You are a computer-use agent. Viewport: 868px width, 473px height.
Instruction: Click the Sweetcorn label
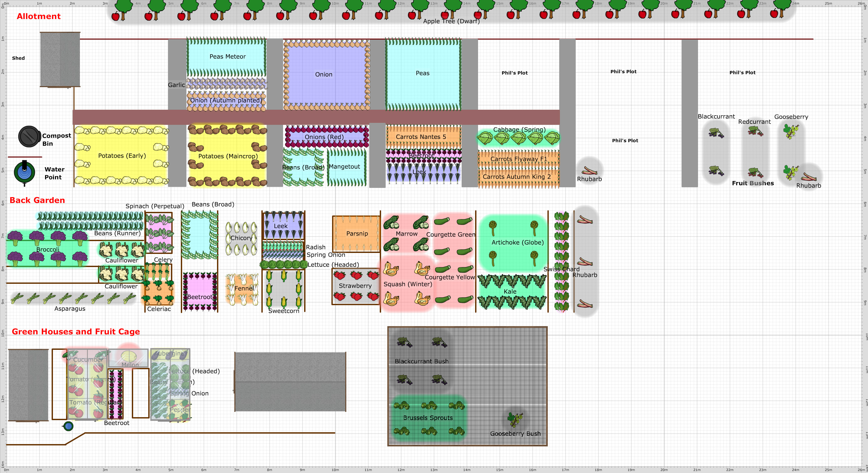[x=284, y=311]
